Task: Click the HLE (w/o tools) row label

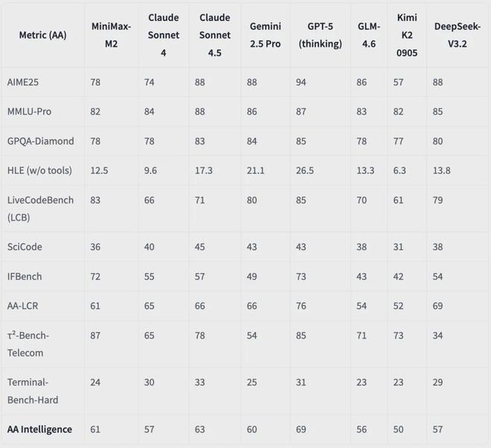Action: [x=40, y=170]
